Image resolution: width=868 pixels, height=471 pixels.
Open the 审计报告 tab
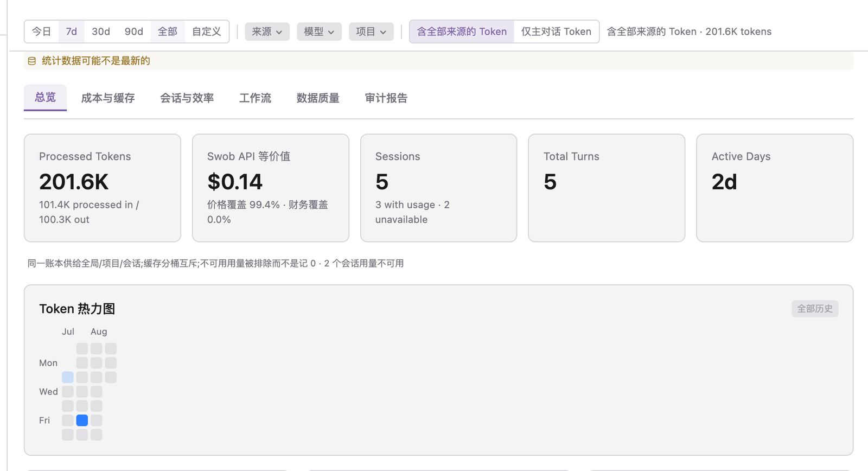click(386, 98)
